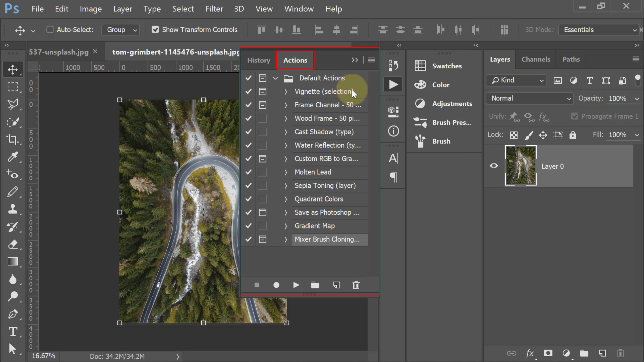644x362 pixels.
Task: Select the Pencil tool
Action: tap(13, 192)
